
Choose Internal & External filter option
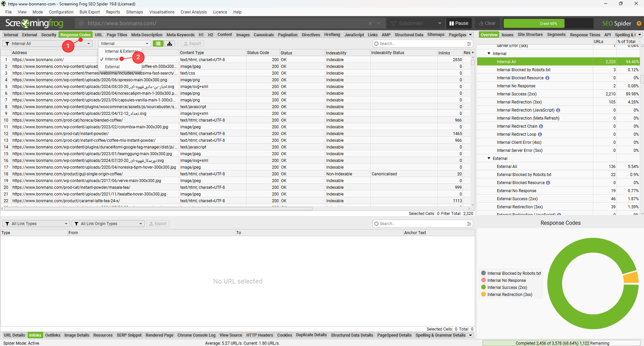click(121, 51)
